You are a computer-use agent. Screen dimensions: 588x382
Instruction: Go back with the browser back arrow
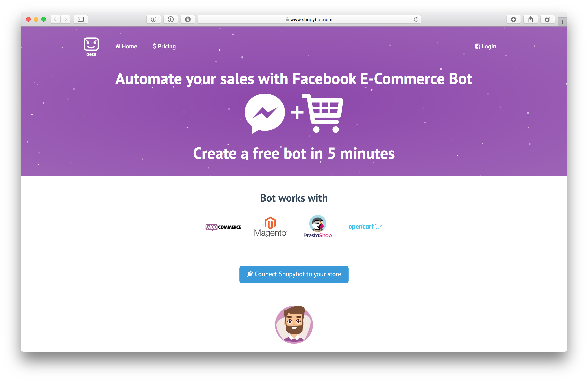[x=56, y=19]
